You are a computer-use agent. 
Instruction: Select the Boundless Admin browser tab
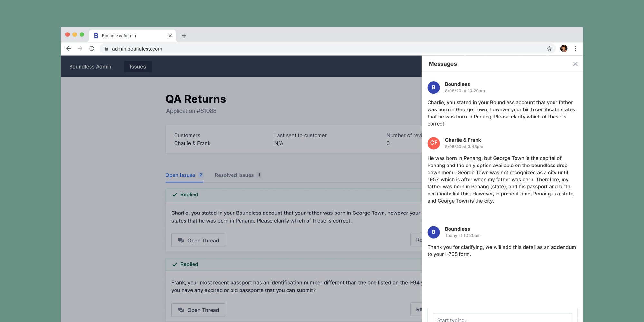click(x=133, y=36)
